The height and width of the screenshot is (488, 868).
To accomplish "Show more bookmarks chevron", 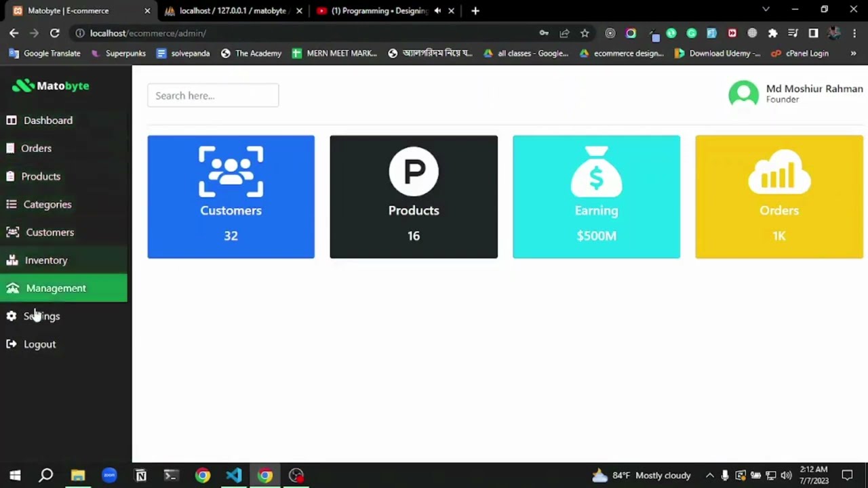I will click(x=853, y=53).
